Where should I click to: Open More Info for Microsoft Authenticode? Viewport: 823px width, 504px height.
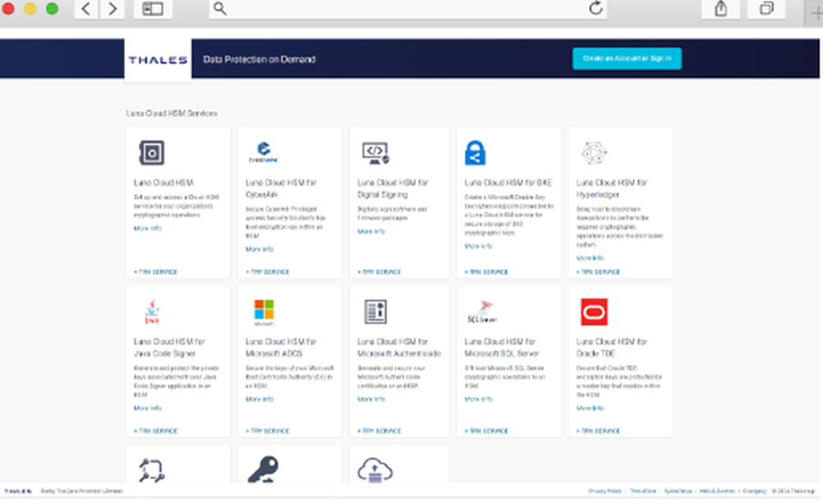[372, 399]
